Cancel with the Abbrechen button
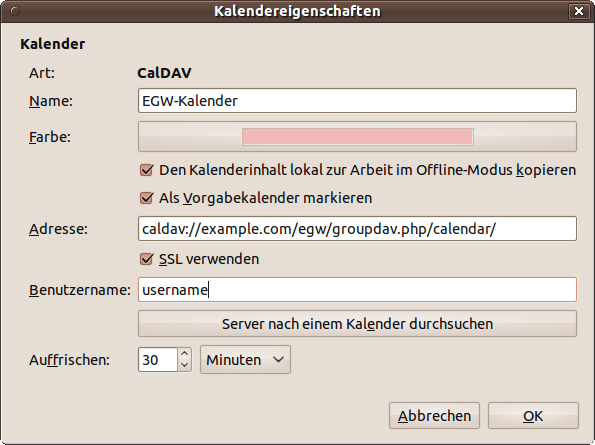This screenshot has height=445, width=595. (x=434, y=416)
